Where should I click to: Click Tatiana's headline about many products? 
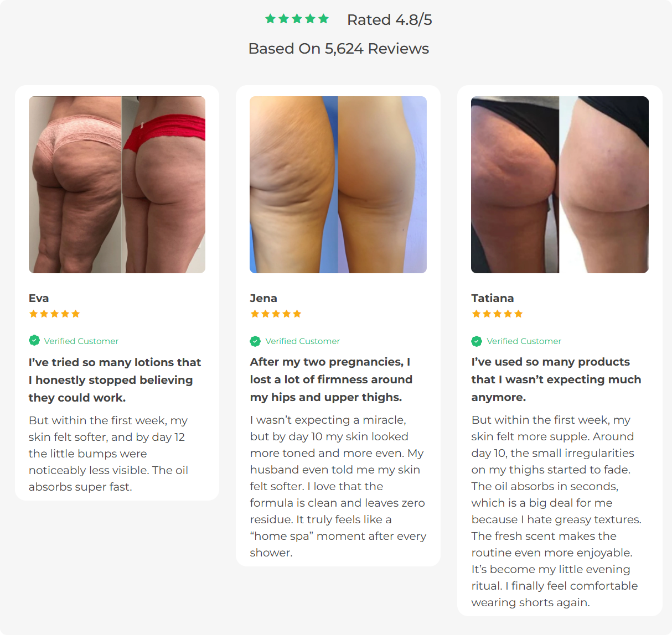click(x=556, y=379)
